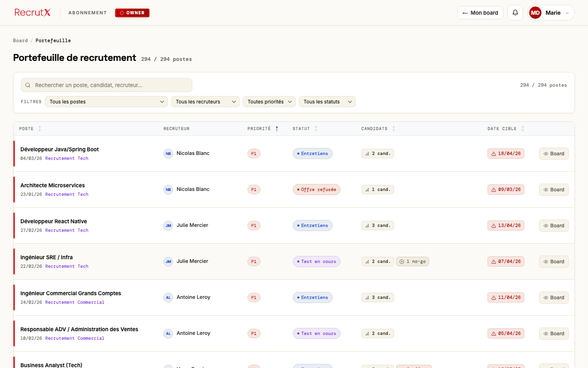Open the Tous les statuts filter
Screen dimensions: 588x368
click(x=327, y=102)
